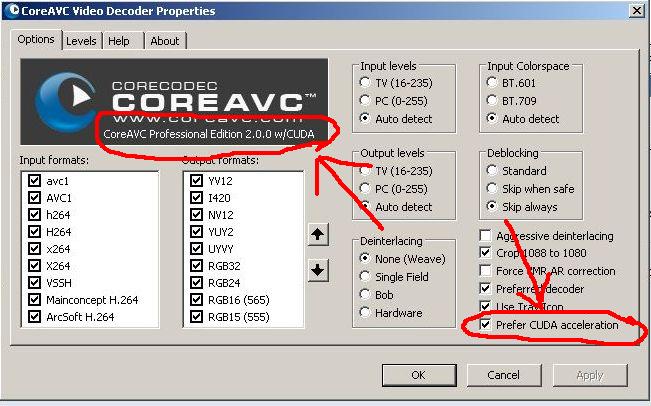Toggle the YV12 output format
Image resolution: width=651 pixels, height=406 pixels.
click(x=196, y=181)
